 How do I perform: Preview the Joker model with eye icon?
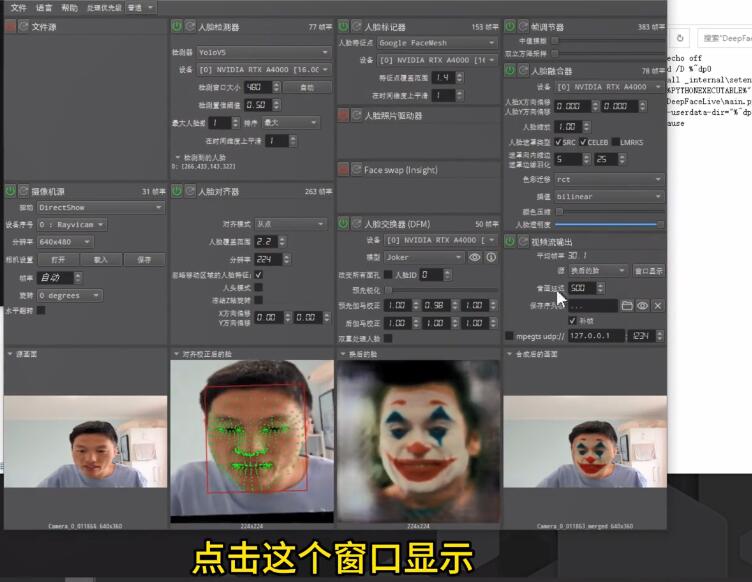coord(474,257)
